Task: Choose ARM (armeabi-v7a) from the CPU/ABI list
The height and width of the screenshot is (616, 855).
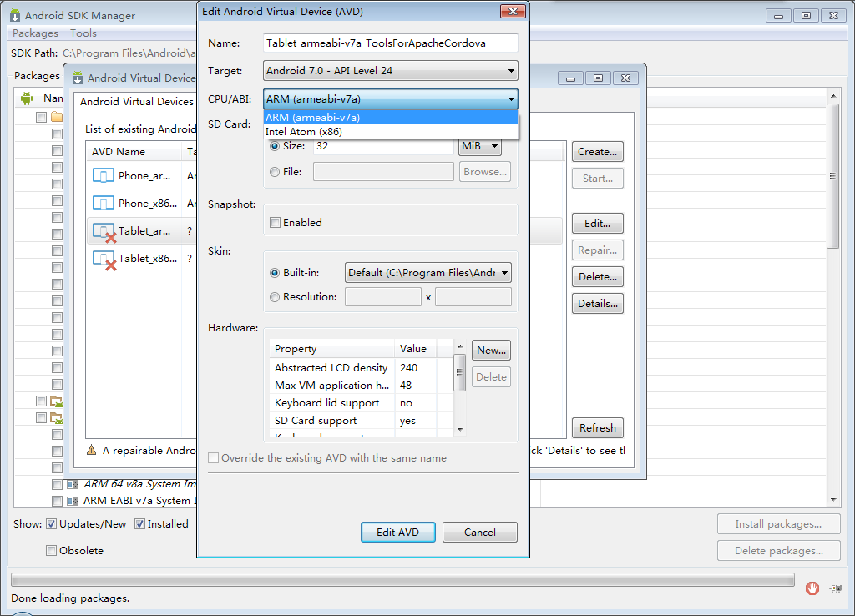Action: [391, 117]
